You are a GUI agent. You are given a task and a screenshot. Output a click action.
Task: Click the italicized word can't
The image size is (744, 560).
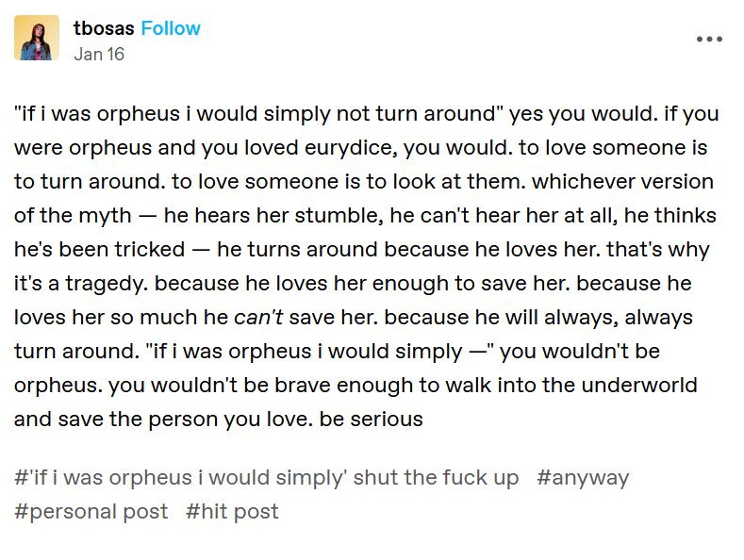pos(258,317)
